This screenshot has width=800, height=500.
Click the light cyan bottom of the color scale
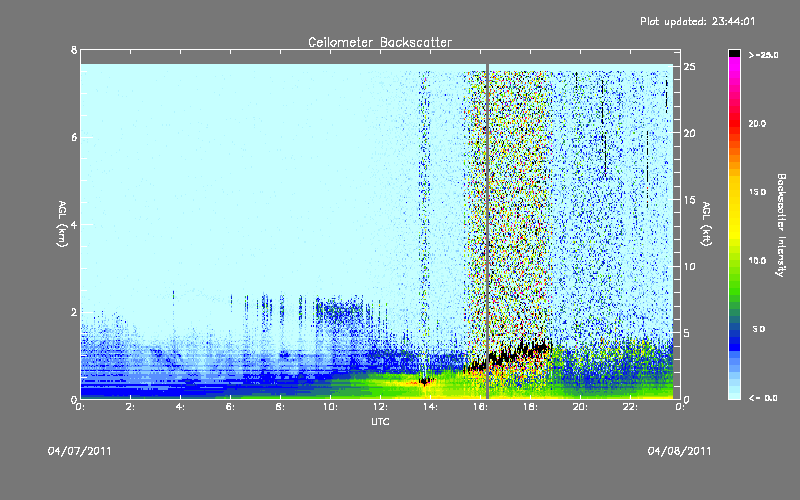[734, 394]
